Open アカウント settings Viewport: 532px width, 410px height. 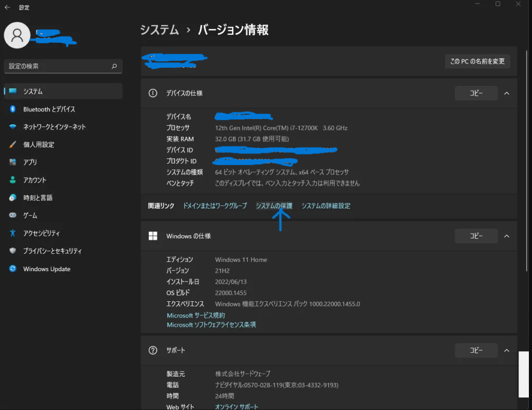pyautogui.click(x=63, y=180)
